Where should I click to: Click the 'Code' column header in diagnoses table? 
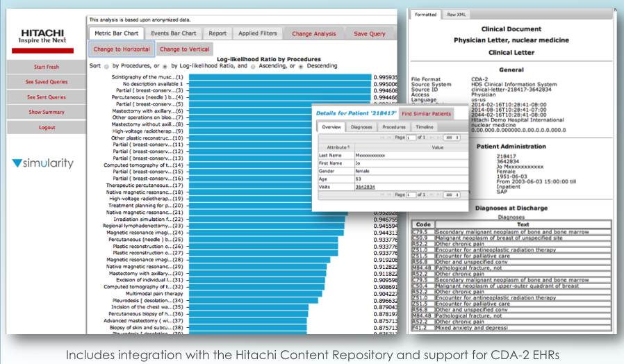423,224
